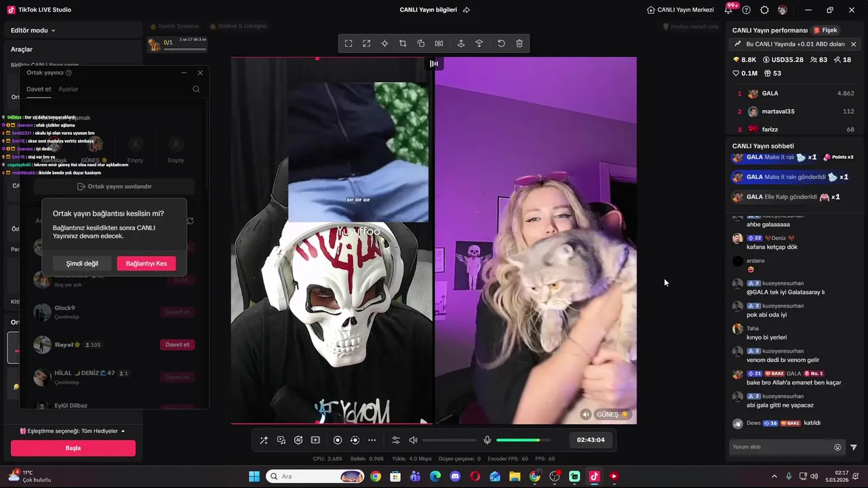The height and width of the screenshot is (488, 868).
Task: Toggle GÜNEŞ guest audio speaker icon
Action: (x=586, y=414)
